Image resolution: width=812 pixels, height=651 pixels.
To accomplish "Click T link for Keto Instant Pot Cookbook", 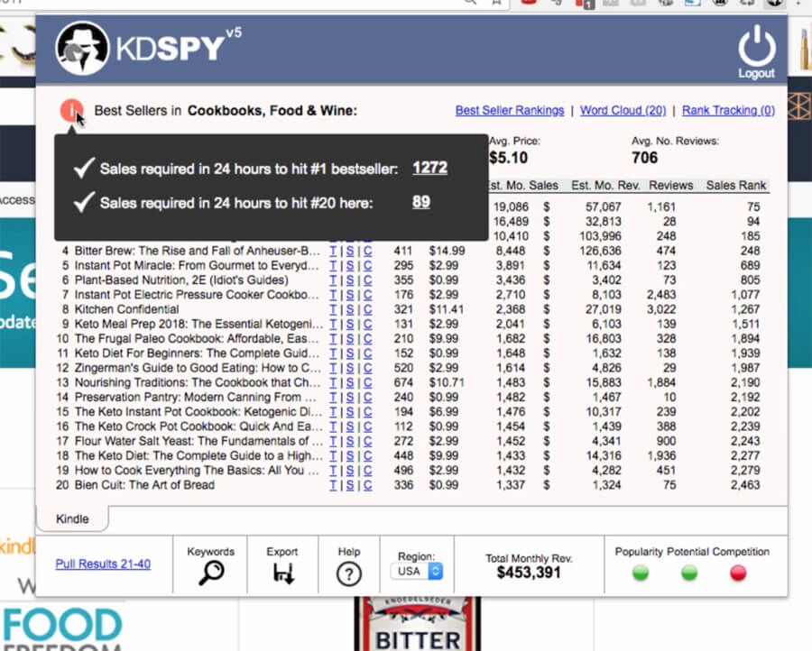I will point(333,412).
